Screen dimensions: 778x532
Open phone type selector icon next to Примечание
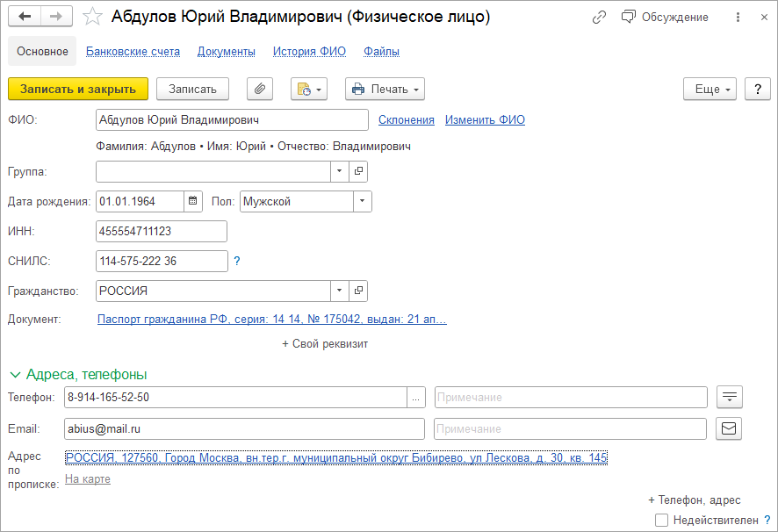tap(729, 397)
